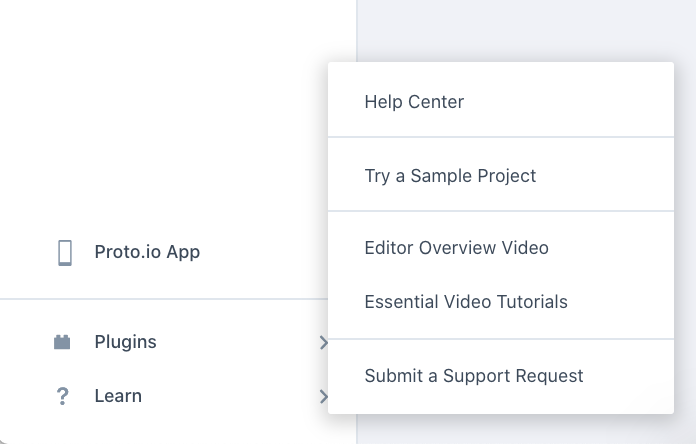
Task: Click the Plugins menu label
Action: [126, 342]
